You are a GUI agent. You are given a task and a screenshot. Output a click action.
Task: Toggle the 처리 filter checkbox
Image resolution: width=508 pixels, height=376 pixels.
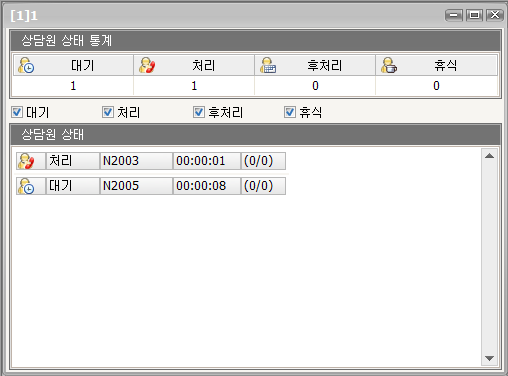(108, 112)
